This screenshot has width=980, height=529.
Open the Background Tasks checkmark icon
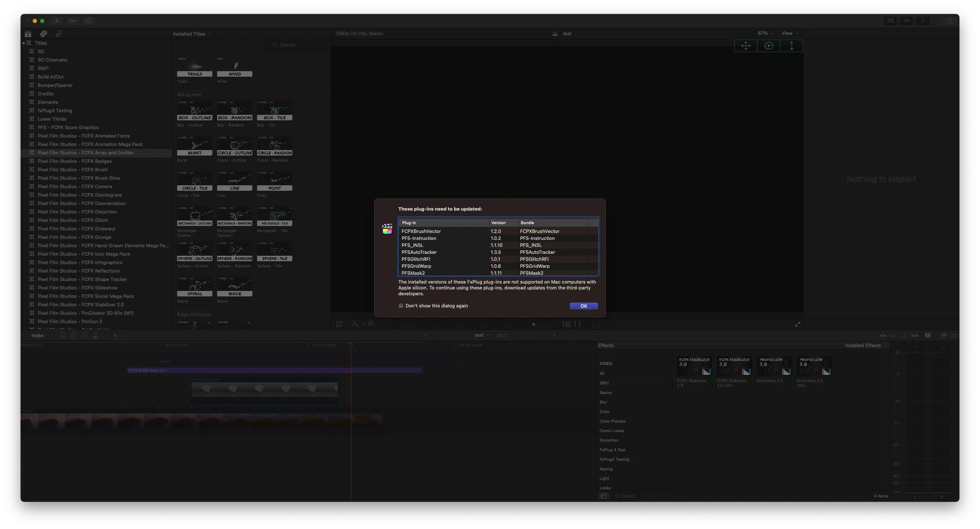pyautogui.click(x=89, y=21)
